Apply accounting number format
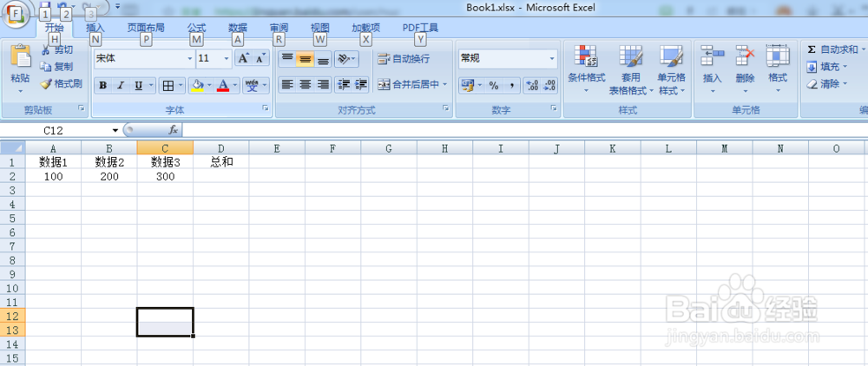The height and width of the screenshot is (366, 868). (x=468, y=85)
